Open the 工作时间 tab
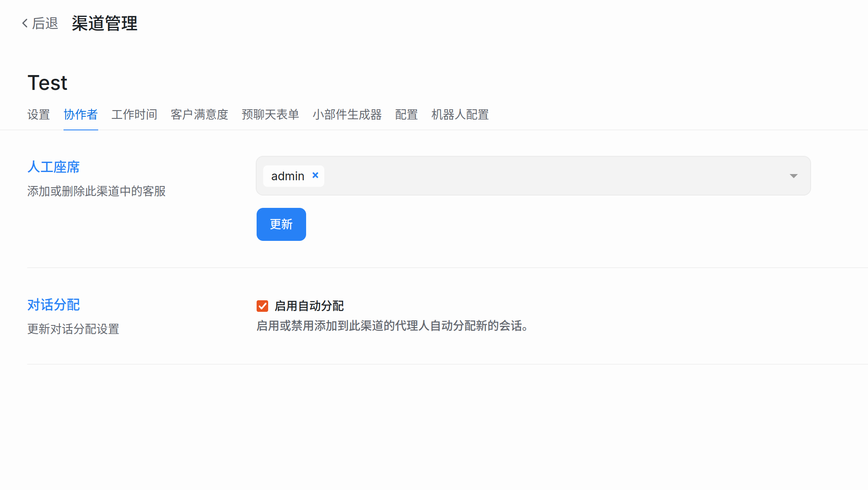 click(x=134, y=114)
